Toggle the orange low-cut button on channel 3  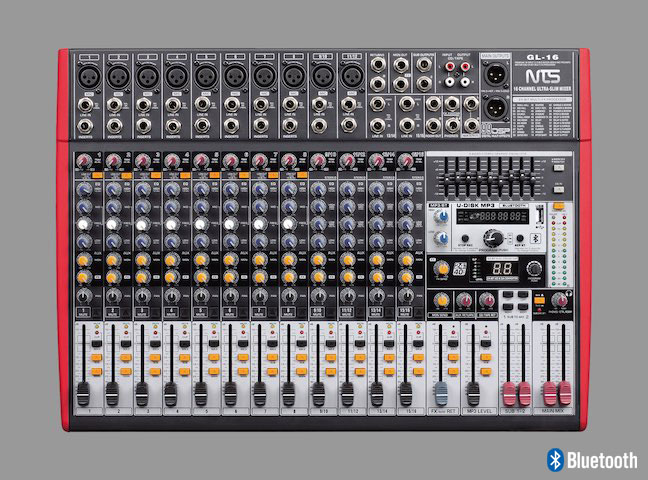click(x=156, y=175)
